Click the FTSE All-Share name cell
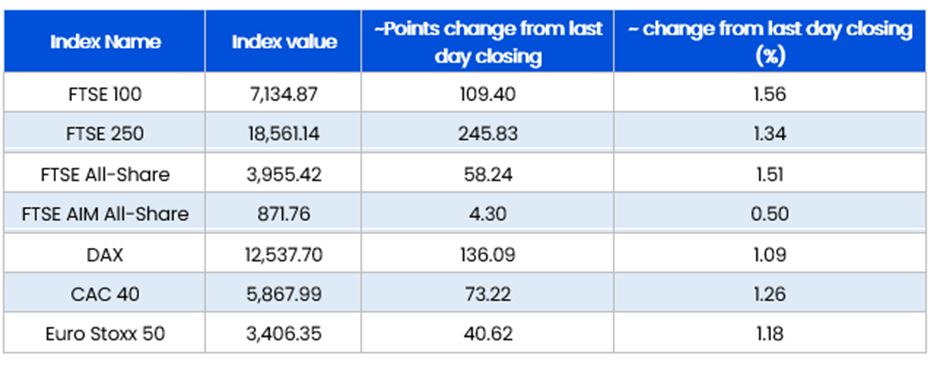This screenshot has width=940, height=368. pos(105,174)
